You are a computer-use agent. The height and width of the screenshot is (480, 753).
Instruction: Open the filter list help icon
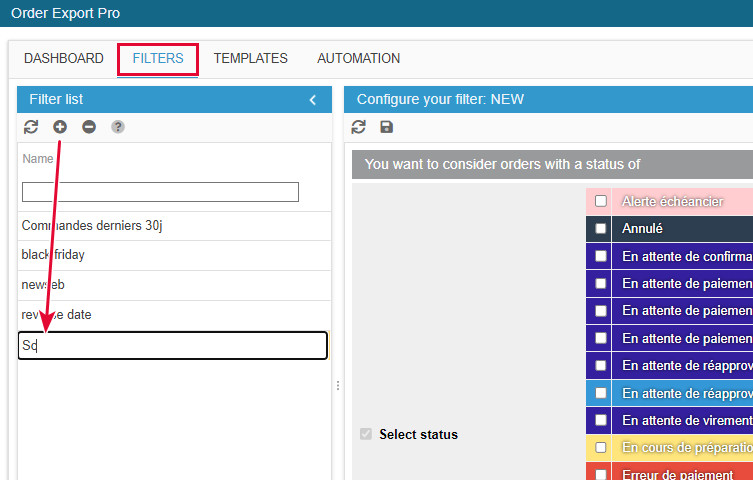coord(118,127)
